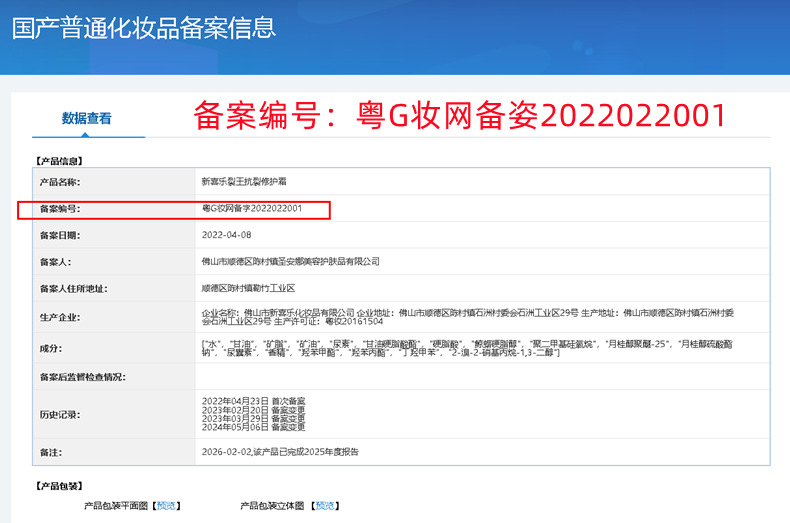The height and width of the screenshot is (523, 790).
Task: Click the 备案后监督检查情况 row label
Action: (83, 377)
